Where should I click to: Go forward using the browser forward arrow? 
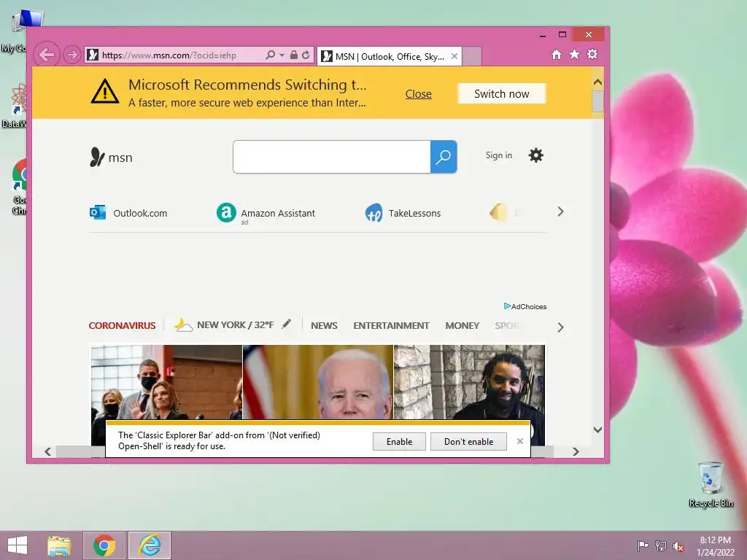tap(72, 55)
